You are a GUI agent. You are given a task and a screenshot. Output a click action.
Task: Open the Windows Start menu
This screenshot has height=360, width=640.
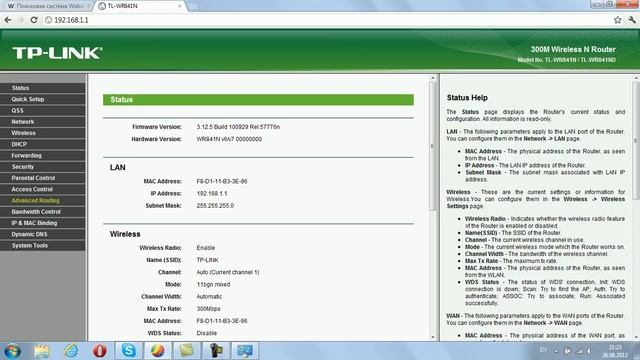(12, 351)
